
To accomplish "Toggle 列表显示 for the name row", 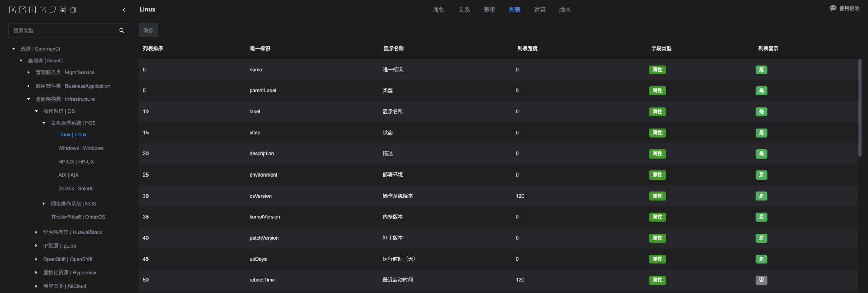I will click(761, 70).
